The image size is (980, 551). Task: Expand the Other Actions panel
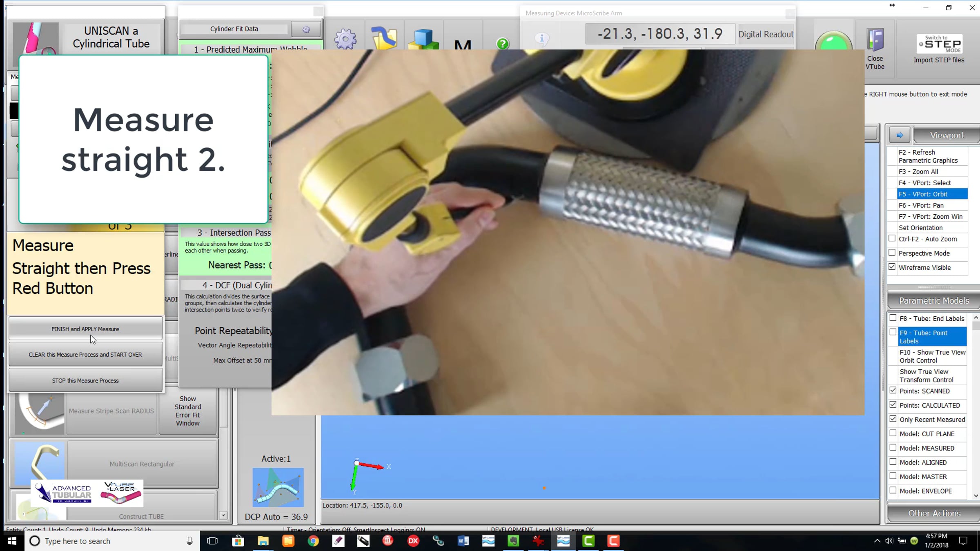click(934, 513)
